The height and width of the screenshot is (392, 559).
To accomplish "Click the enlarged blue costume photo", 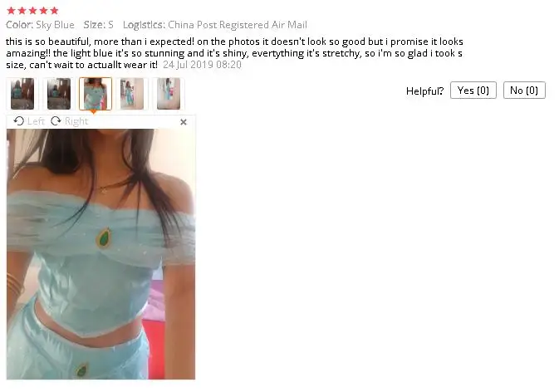I will tap(101, 254).
